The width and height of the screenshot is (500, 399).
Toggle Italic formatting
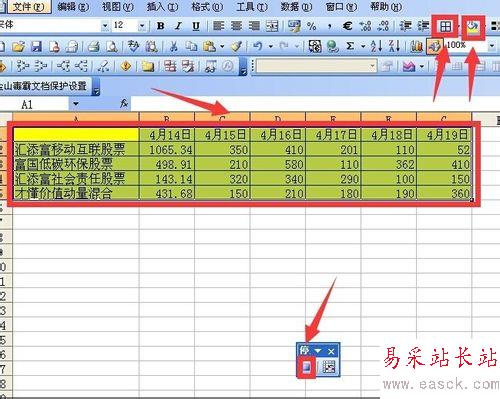click(x=178, y=26)
